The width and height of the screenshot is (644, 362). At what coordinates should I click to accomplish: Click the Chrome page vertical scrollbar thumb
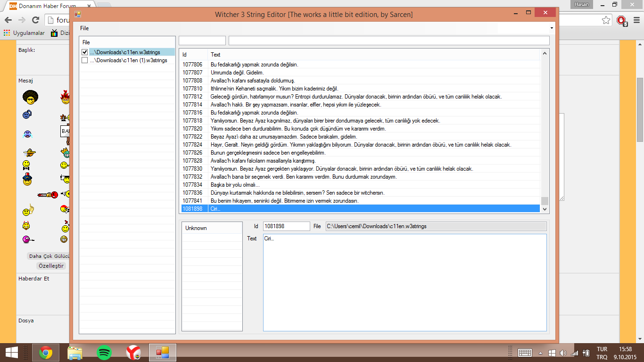click(x=640, y=109)
